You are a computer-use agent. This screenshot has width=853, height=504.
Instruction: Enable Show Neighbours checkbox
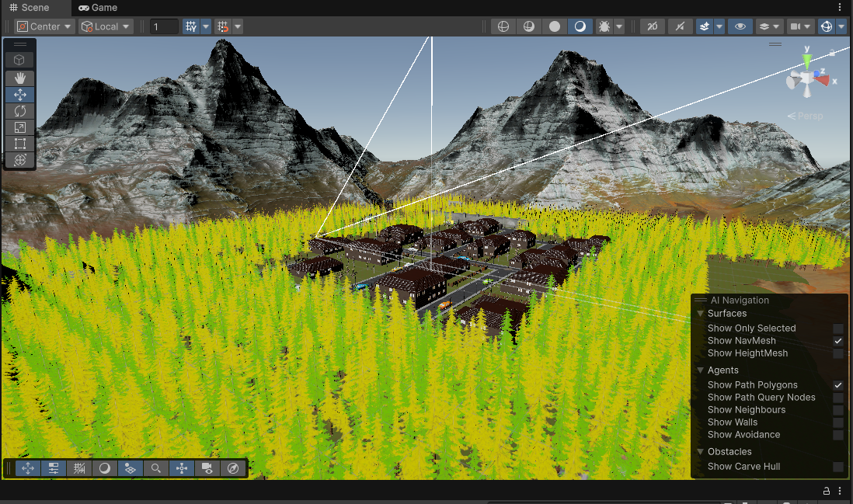pyautogui.click(x=838, y=410)
